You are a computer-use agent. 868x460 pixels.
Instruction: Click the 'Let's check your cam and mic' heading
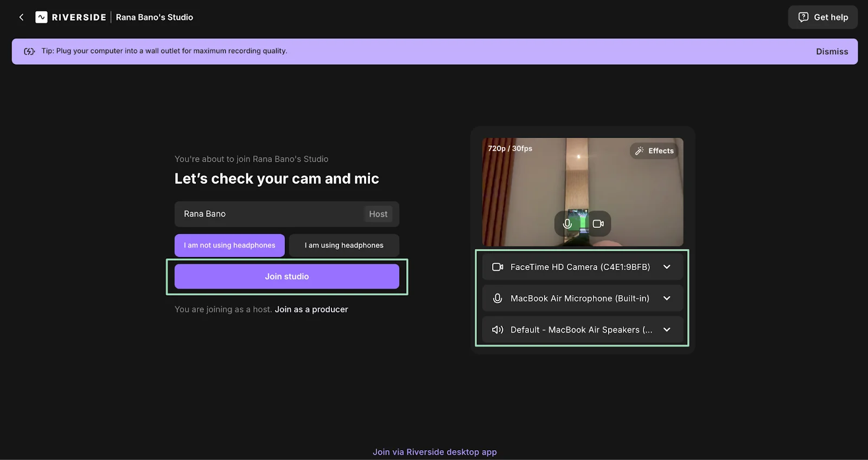coord(277,178)
